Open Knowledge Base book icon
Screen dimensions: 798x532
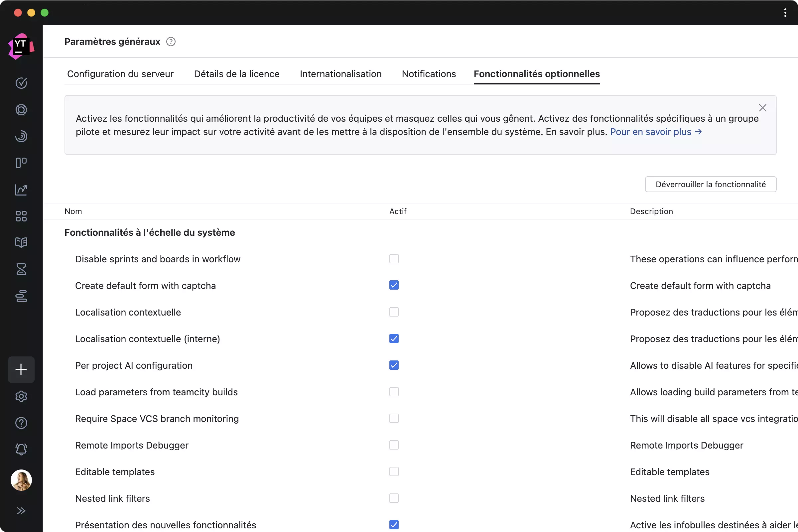point(21,243)
